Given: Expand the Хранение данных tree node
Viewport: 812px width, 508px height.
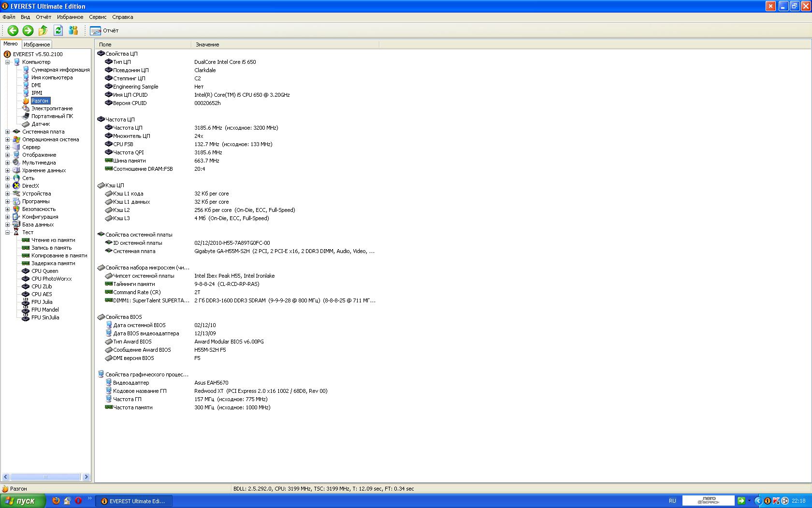Looking at the screenshot, I should (x=7, y=170).
